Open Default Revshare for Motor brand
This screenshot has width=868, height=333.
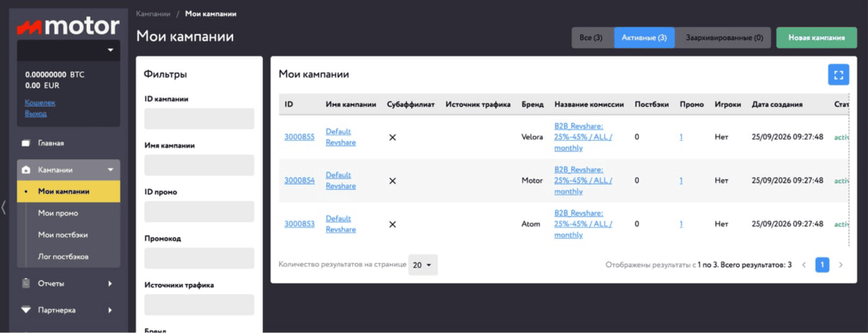point(341,180)
